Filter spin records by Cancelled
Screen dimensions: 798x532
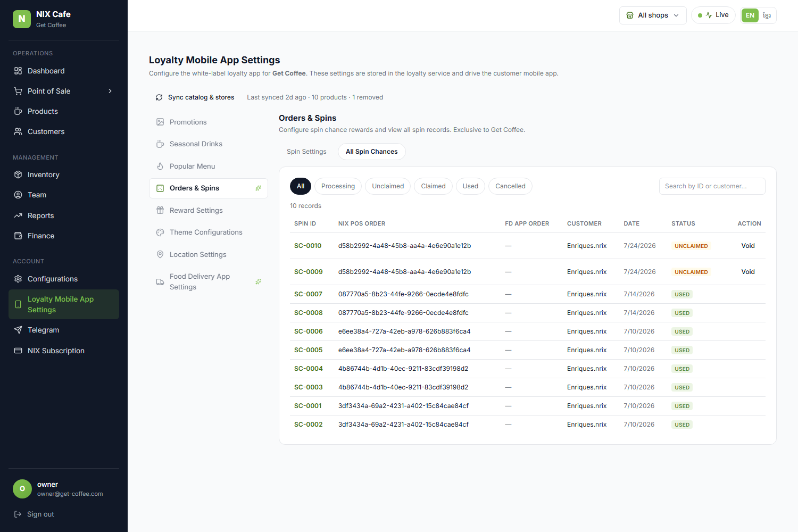pyautogui.click(x=510, y=186)
